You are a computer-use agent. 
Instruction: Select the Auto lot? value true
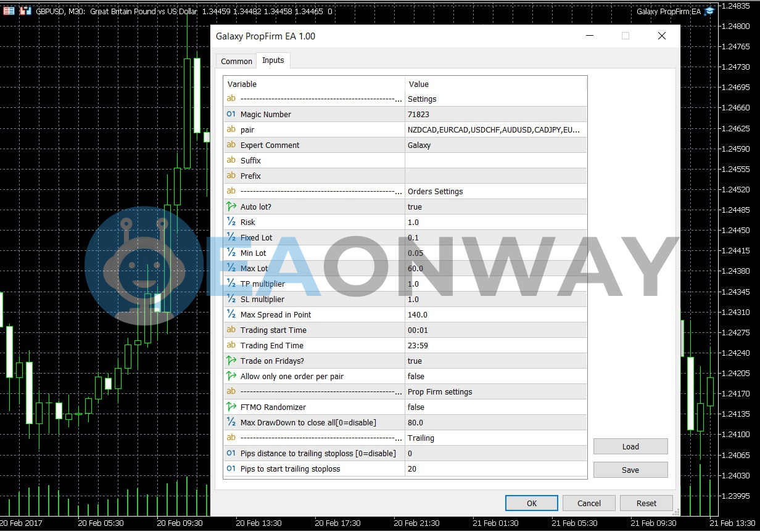(496, 207)
